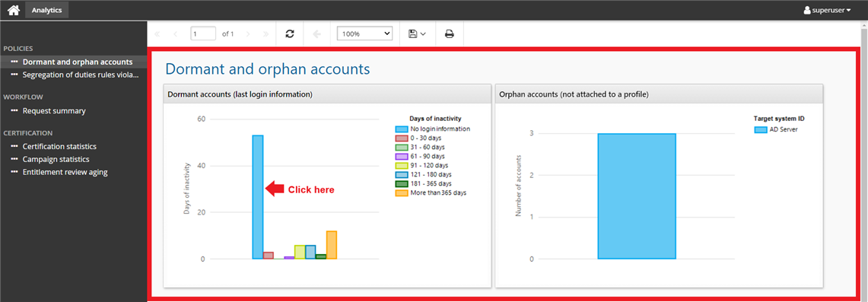Open the 100% zoom dropdown
This screenshot has width=868, height=302.
point(365,33)
